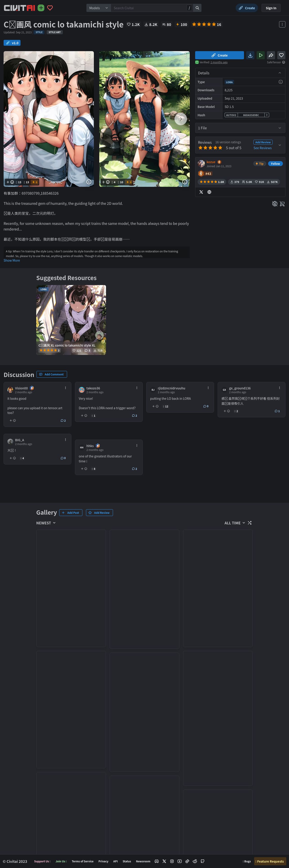This screenshot has width=289, height=868.
Task: Expand the 1 File section
Action: coord(240,128)
